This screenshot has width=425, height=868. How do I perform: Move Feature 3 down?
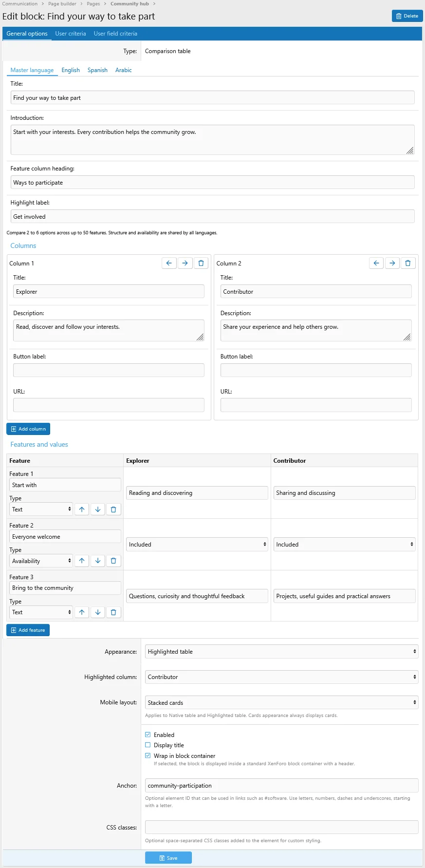coord(98,612)
